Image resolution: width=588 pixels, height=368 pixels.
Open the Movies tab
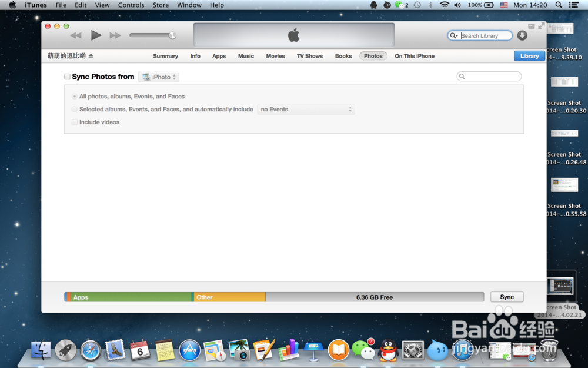[276, 56]
